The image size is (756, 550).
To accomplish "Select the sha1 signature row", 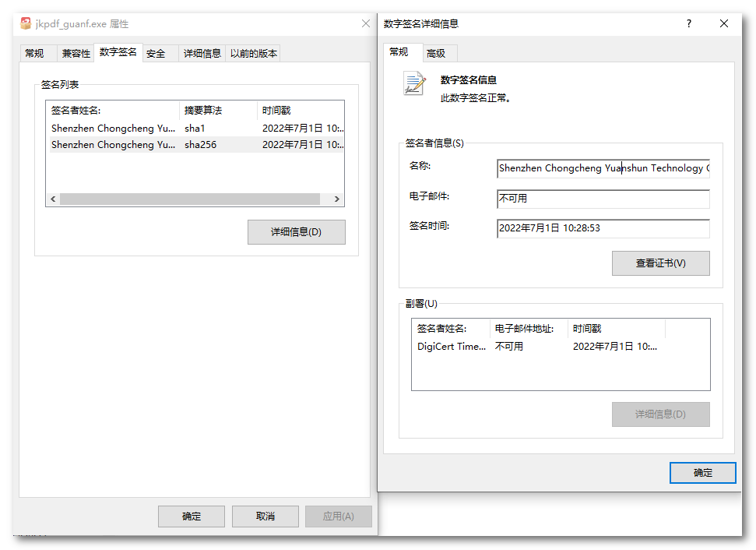I will click(195, 128).
